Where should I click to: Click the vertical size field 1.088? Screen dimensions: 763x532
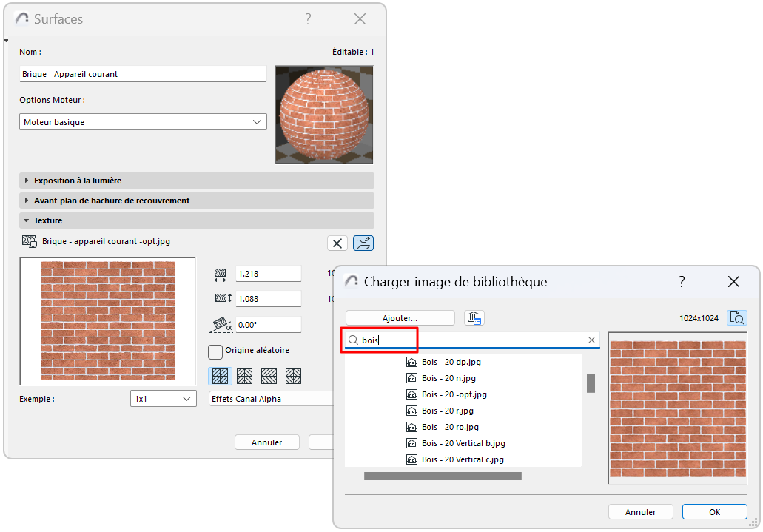(x=269, y=299)
